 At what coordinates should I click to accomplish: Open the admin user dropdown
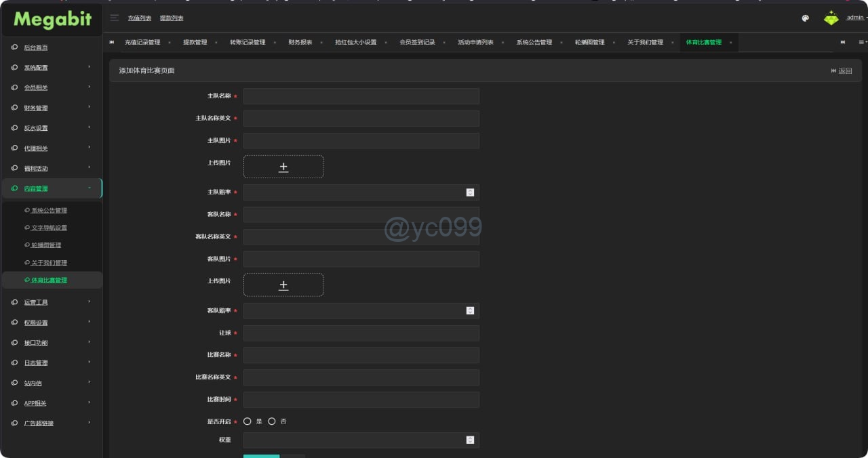pos(854,18)
